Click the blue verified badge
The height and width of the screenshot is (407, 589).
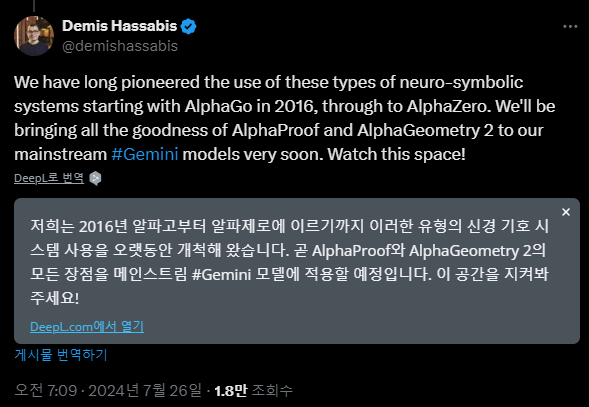pyautogui.click(x=188, y=27)
